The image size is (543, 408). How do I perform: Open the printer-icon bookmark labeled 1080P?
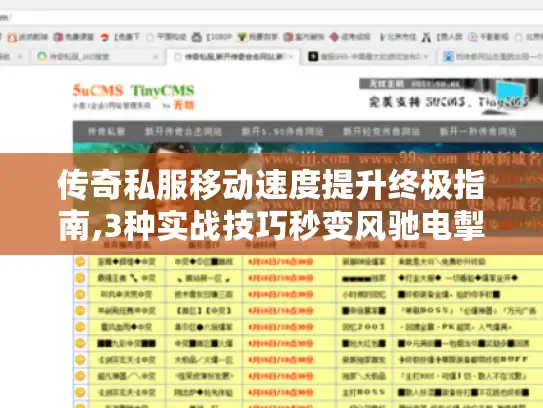pos(212,37)
